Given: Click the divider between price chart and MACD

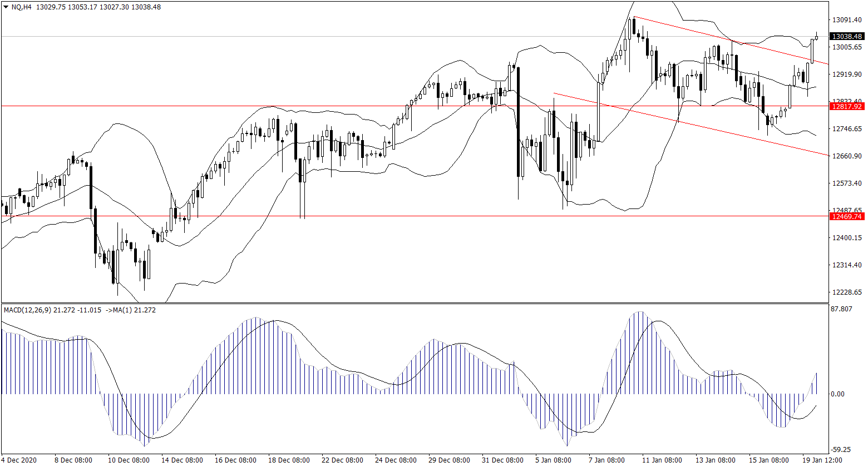Looking at the screenshot, I should point(415,303).
